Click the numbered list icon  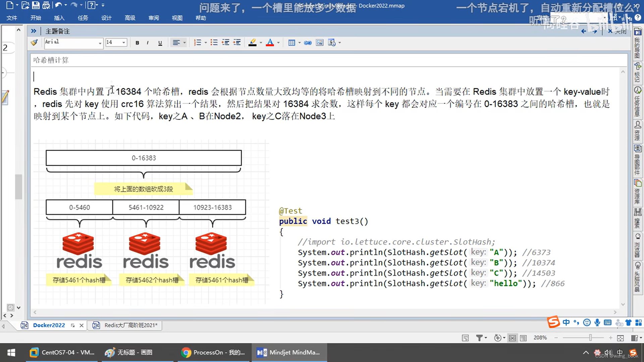click(x=198, y=43)
